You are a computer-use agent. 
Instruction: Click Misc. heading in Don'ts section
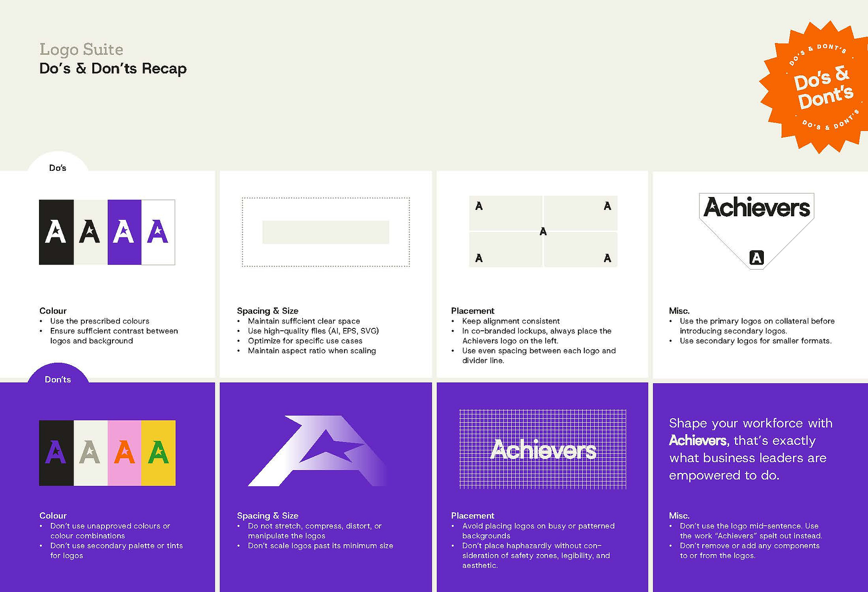(x=679, y=515)
